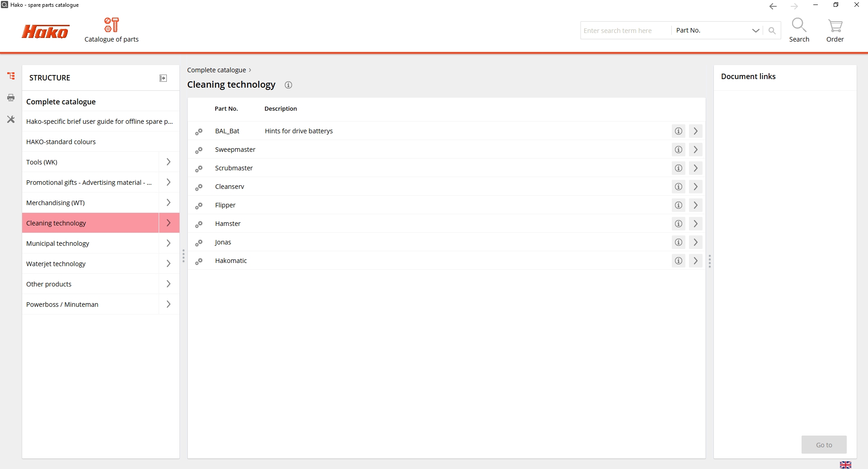Select the structure tree sidebar icon

pyautogui.click(x=11, y=76)
